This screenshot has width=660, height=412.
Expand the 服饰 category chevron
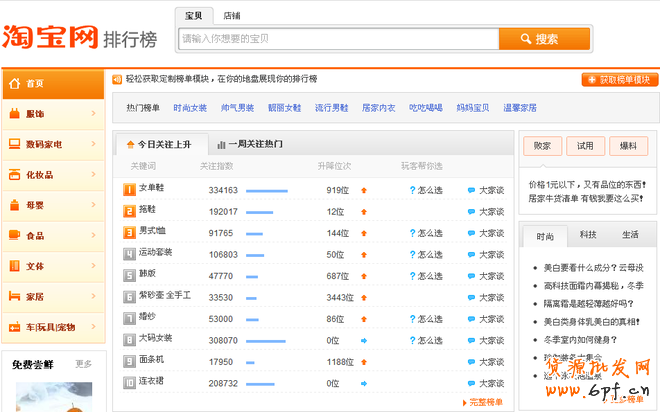(x=93, y=113)
